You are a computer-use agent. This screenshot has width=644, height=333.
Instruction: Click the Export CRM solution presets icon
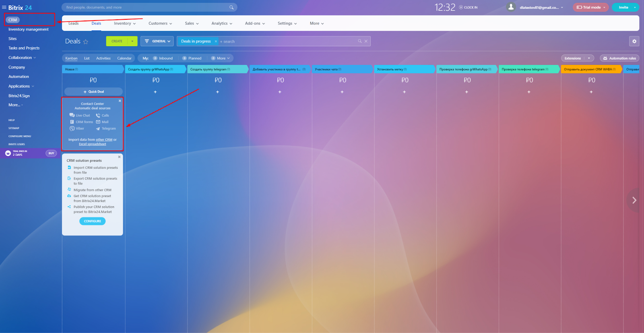coord(69,178)
